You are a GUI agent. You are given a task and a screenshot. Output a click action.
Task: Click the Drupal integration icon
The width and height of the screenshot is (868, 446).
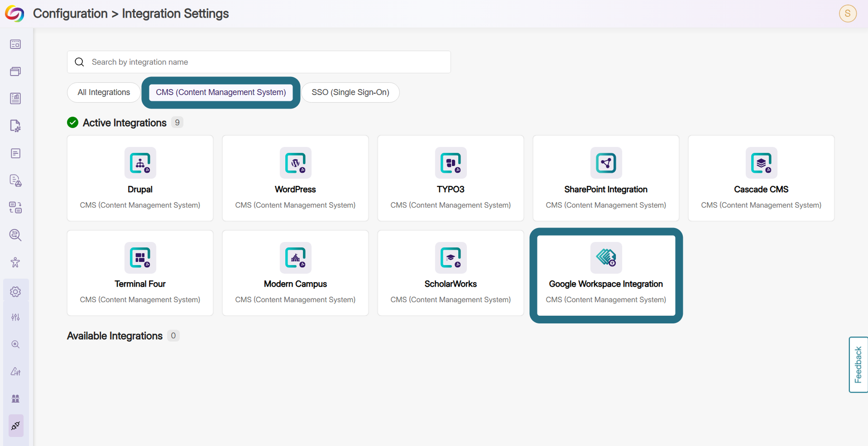(x=140, y=163)
